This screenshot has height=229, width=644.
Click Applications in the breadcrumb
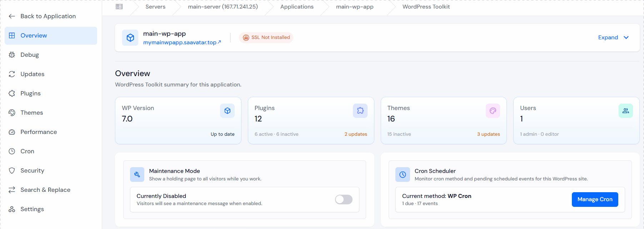(x=297, y=7)
